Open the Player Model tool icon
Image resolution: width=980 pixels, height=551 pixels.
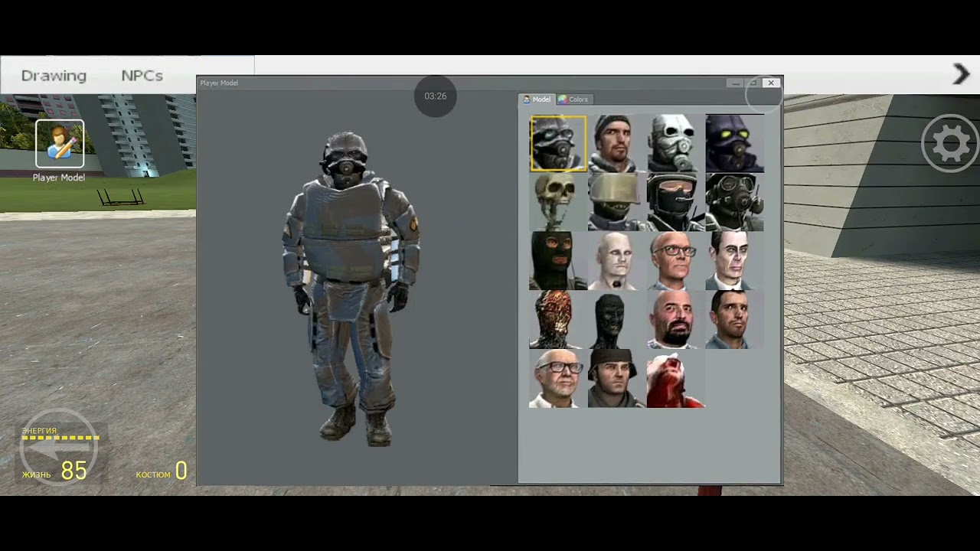tap(60, 143)
